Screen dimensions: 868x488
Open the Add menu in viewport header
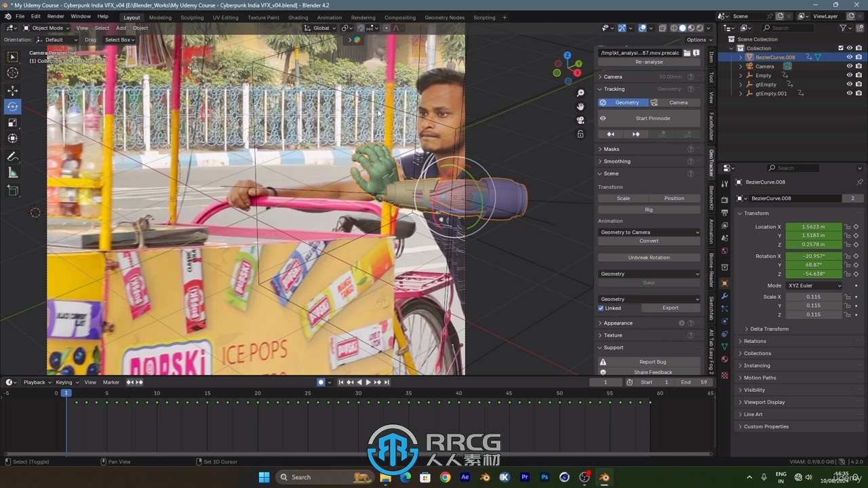[121, 28]
